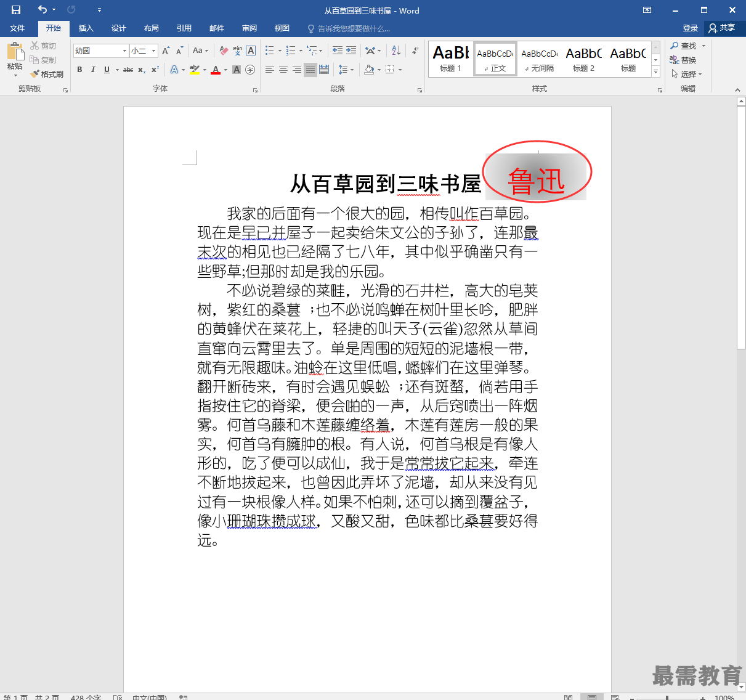
Task: Open the font dialog launcher in 字体 group
Action: pos(255,90)
